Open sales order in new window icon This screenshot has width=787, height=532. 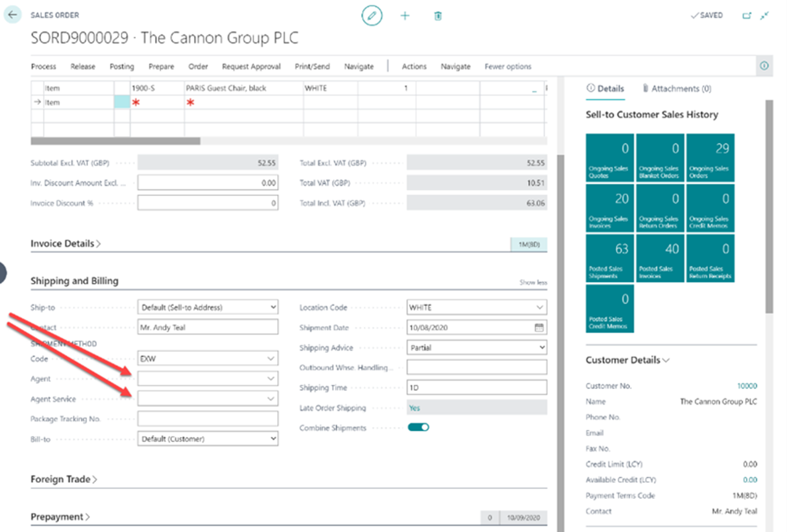pos(747,16)
